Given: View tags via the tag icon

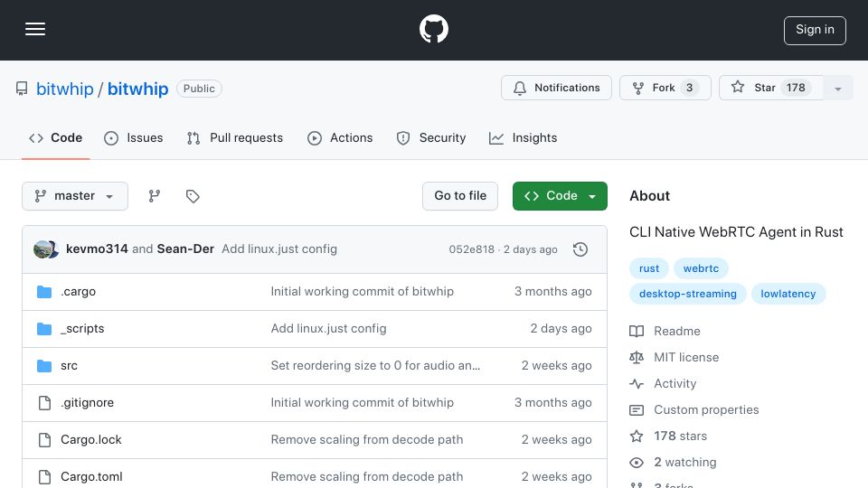Looking at the screenshot, I should point(193,196).
